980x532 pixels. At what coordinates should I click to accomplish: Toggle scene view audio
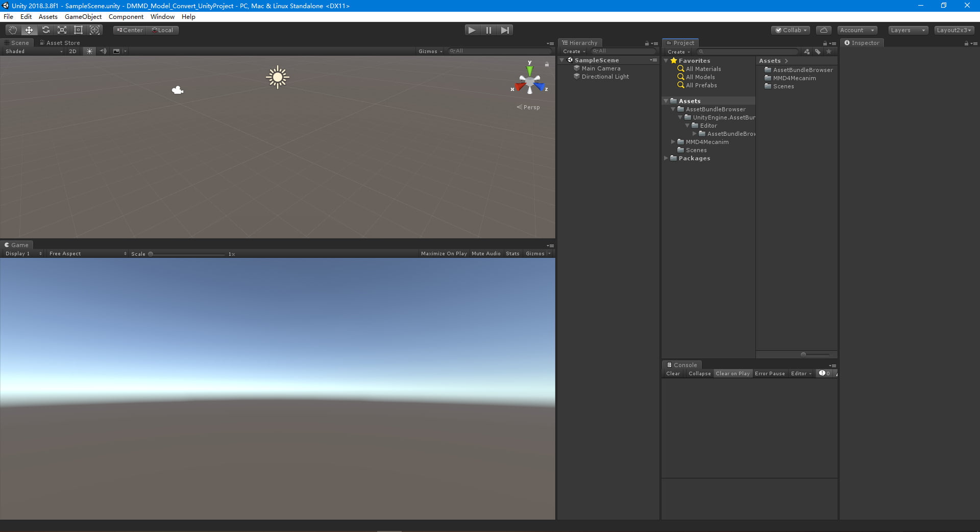[103, 51]
